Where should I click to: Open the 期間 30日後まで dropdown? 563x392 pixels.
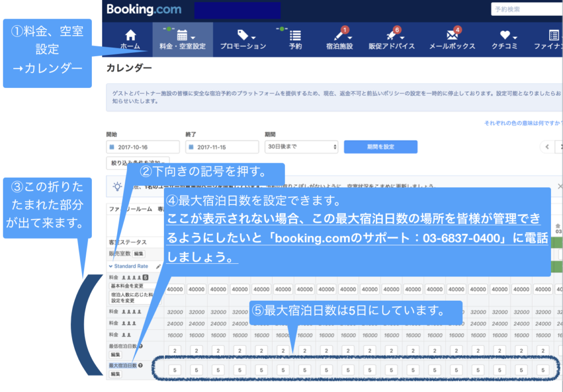coord(301,147)
